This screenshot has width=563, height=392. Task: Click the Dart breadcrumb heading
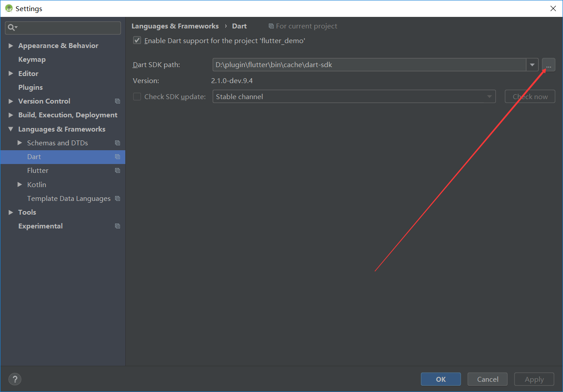tap(240, 26)
